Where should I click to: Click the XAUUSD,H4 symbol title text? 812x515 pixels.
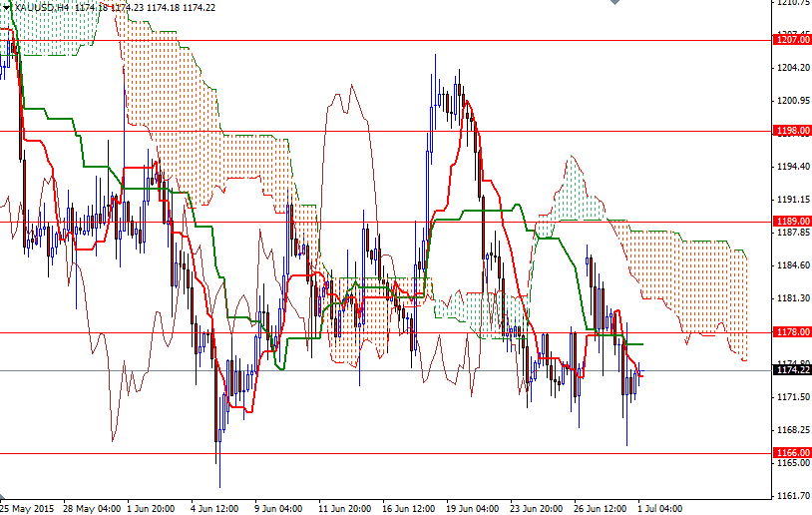pyautogui.click(x=40, y=7)
